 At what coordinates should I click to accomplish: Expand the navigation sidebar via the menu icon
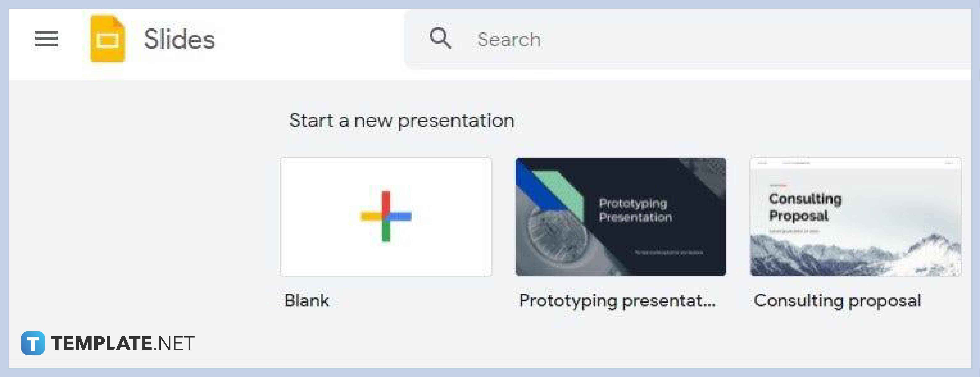pos(46,39)
